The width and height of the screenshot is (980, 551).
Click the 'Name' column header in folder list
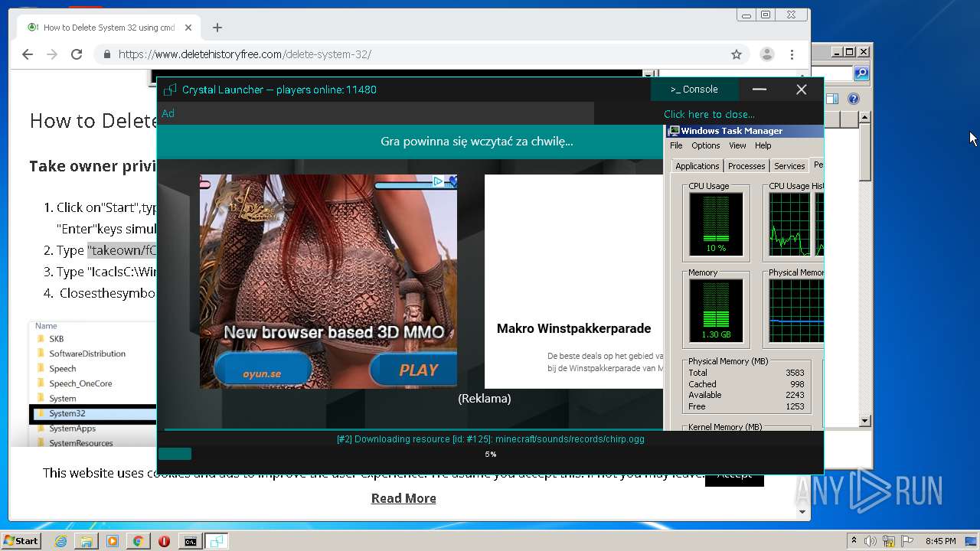click(46, 326)
